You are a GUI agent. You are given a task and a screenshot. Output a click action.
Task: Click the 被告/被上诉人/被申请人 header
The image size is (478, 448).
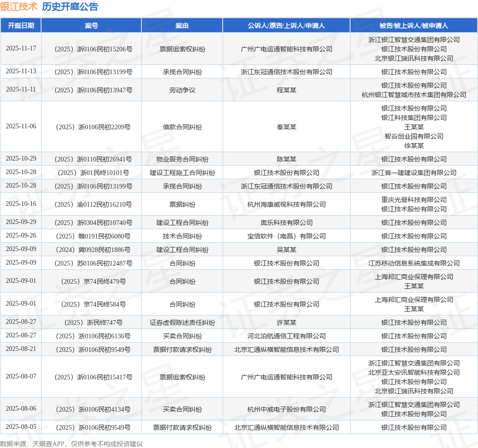414,26
